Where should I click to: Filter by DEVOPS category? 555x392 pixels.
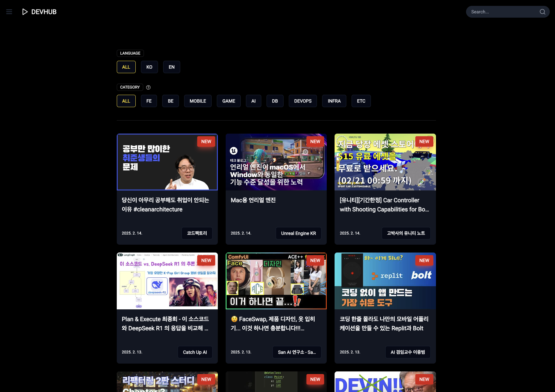[x=303, y=101]
